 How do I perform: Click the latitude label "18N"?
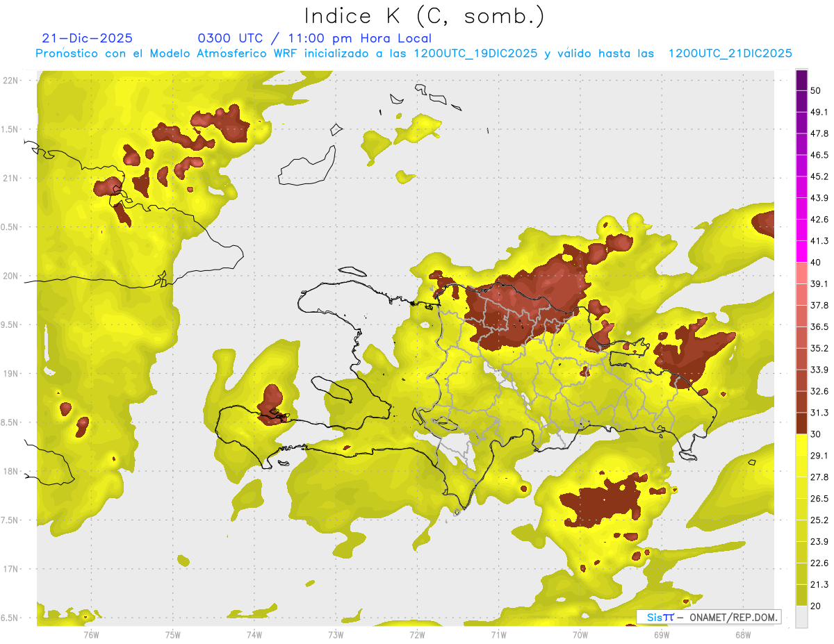pyautogui.click(x=10, y=471)
